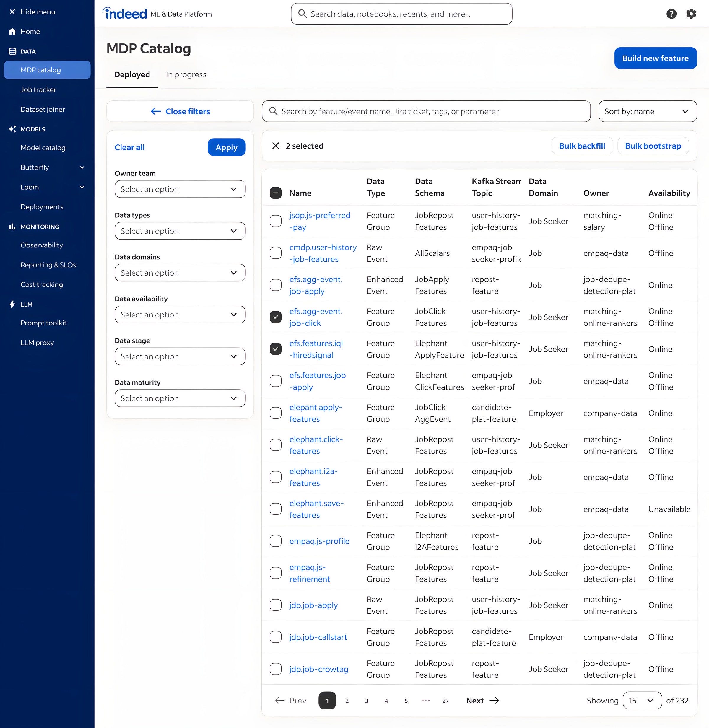Click the DATA database icon
Screen dimensions: 709x728
[12, 51]
